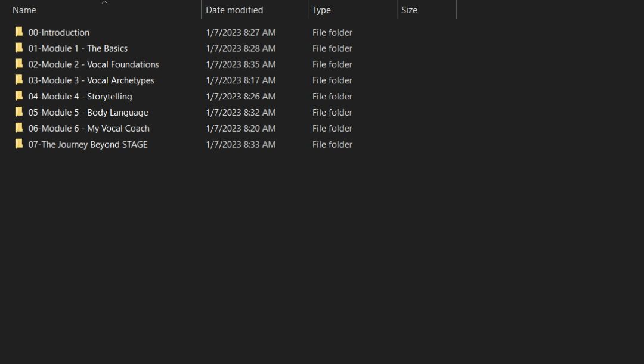Click the 1/7/2023 8:32 AM date cell
This screenshot has width=644, height=364.
(240, 112)
